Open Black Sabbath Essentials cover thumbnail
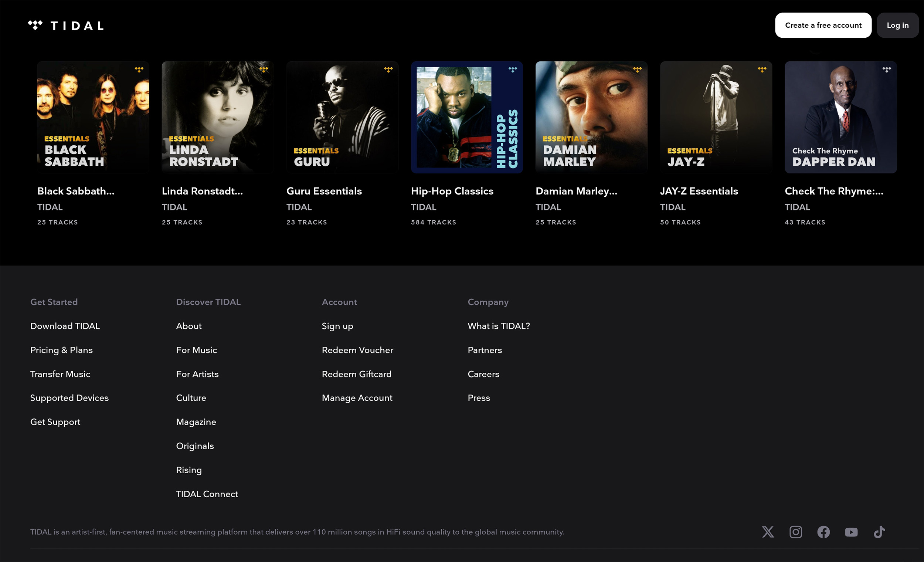This screenshot has height=562, width=924. (x=93, y=117)
